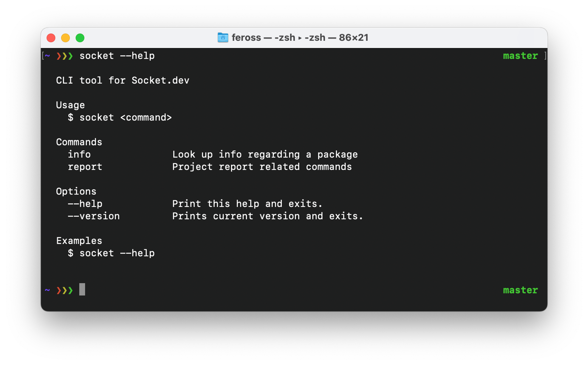Image resolution: width=588 pixels, height=365 pixels.
Task: Click the Examples heading
Action: (x=79, y=241)
